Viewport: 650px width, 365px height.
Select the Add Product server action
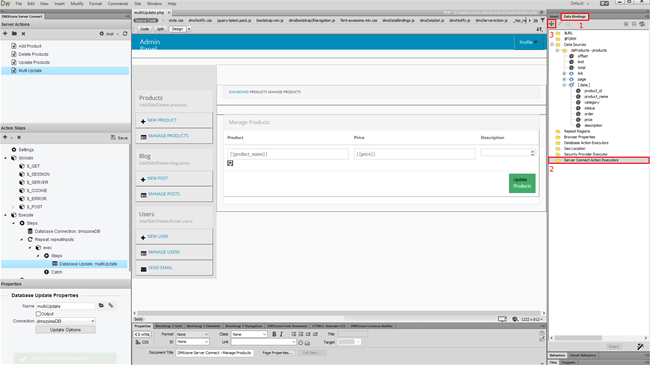coord(30,46)
